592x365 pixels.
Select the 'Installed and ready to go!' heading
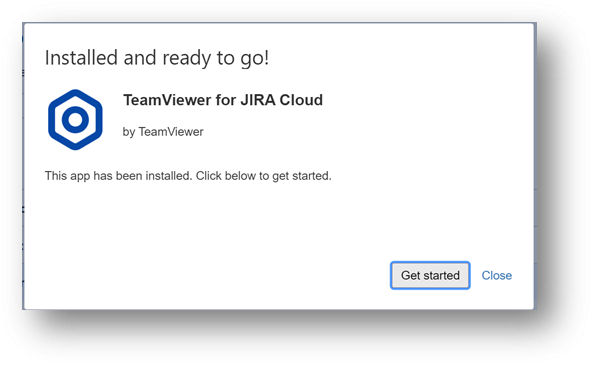[x=157, y=59]
